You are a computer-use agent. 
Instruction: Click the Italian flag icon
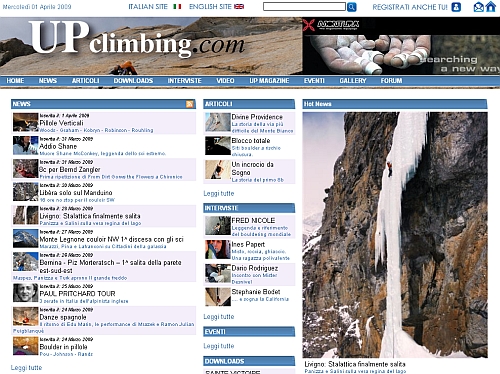(177, 7)
